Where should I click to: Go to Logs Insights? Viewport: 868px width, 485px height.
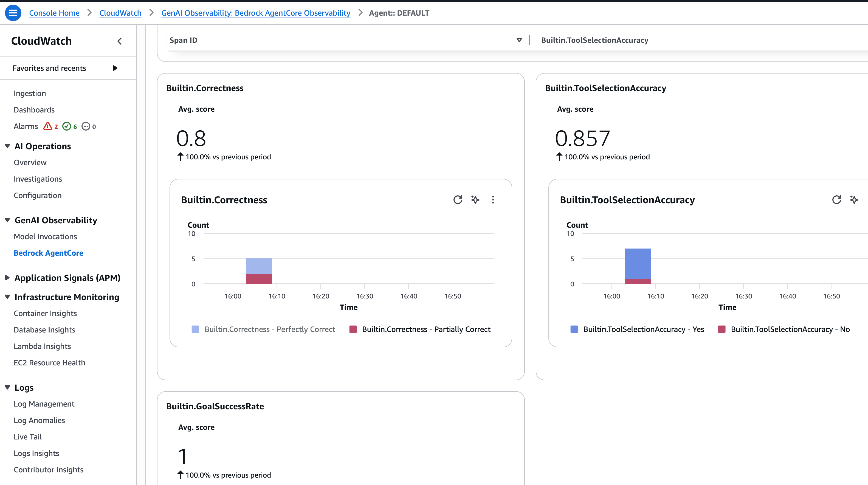coord(36,453)
